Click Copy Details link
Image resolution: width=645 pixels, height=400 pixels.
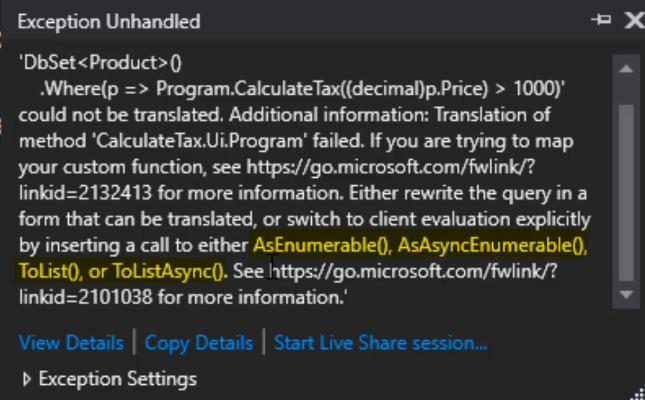199,343
